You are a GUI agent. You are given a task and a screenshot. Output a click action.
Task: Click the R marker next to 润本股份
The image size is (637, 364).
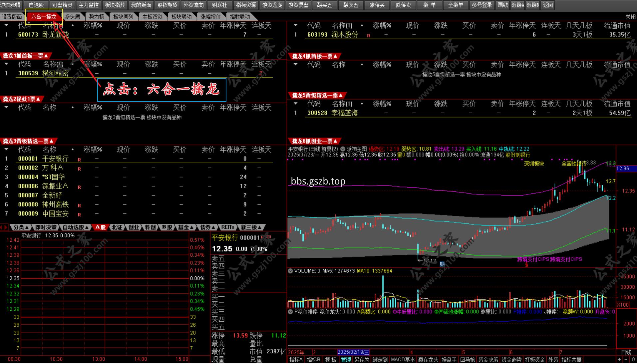[x=369, y=36]
